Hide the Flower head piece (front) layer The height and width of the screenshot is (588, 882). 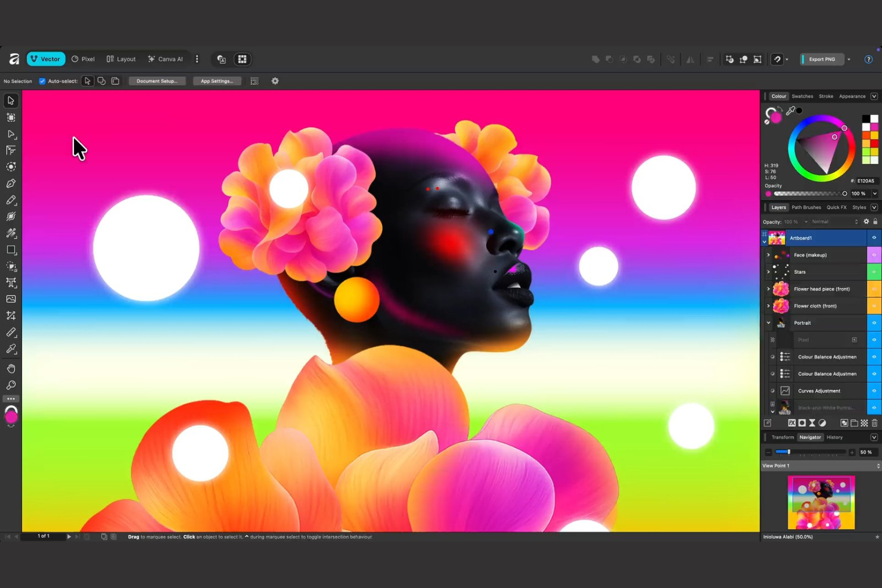click(x=874, y=289)
